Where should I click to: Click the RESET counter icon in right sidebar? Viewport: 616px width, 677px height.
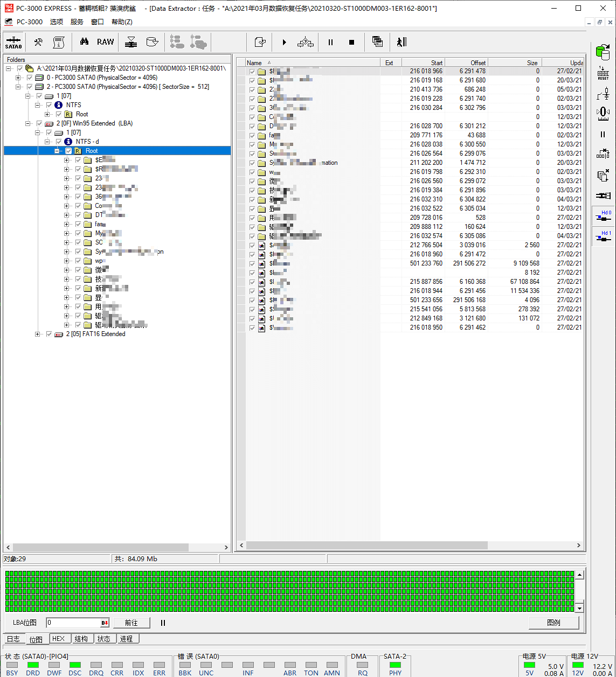(603, 74)
